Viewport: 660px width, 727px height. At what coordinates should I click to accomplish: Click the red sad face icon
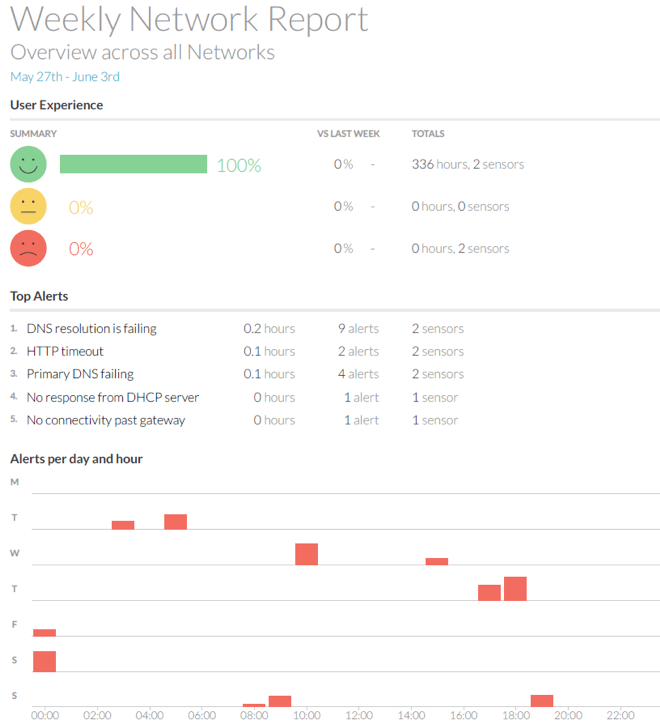click(x=28, y=248)
